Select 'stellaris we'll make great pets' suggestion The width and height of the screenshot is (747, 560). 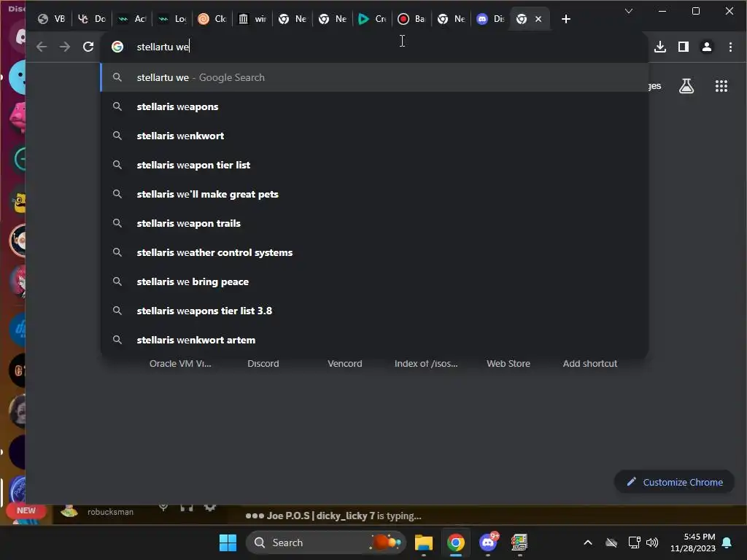pos(374,194)
